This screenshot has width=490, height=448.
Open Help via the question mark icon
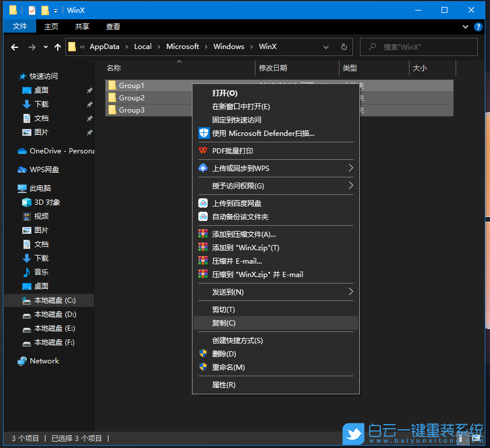pos(478,26)
